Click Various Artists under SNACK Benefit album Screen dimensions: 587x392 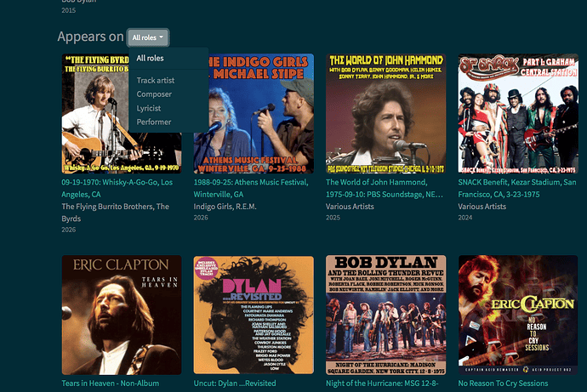pyautogui.click(x=482, y=207)
